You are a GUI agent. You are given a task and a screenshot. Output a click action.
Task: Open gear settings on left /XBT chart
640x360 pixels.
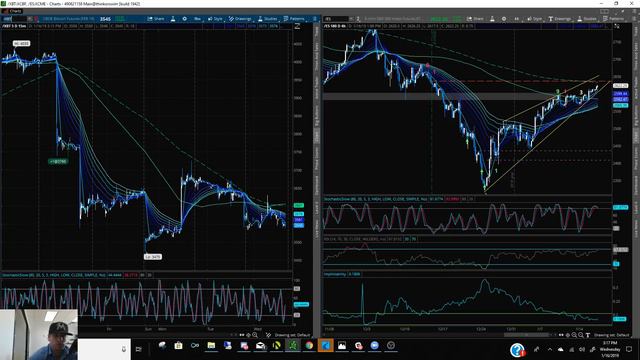pyautogui.click(x=184, y=19)
